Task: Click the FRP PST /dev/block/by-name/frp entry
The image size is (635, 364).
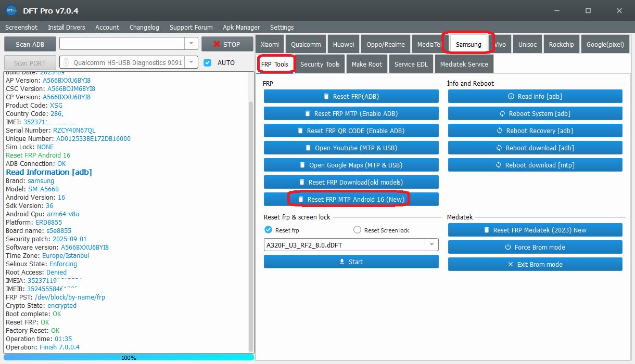Action: pos(56,297)
